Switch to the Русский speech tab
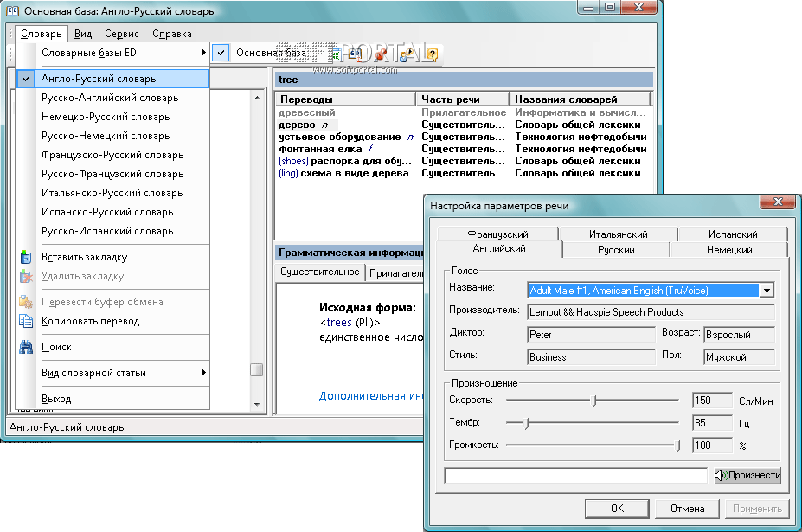Image resolution: width=802 pixels, height=532 pixels. pyautogui.click(x=616, y=250)
